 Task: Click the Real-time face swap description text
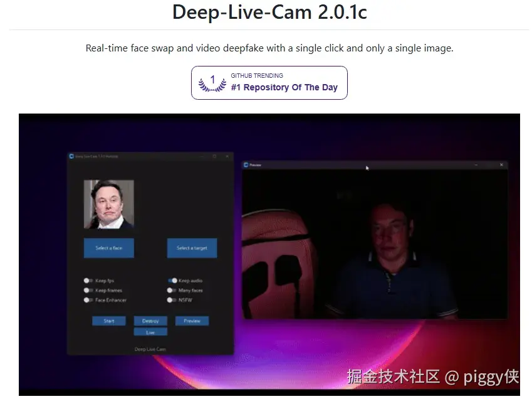(269, 48)
